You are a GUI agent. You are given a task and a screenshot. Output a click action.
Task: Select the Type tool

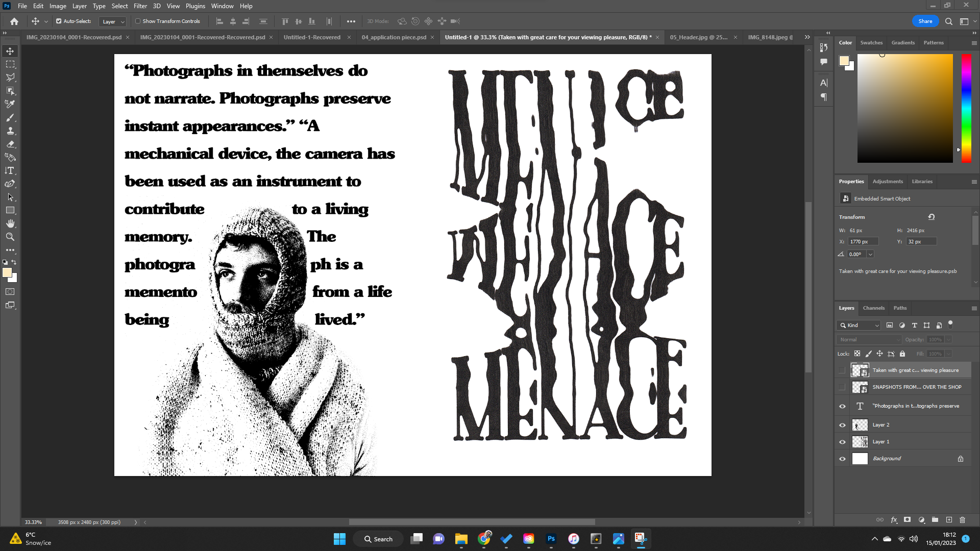tap(10, 171)
